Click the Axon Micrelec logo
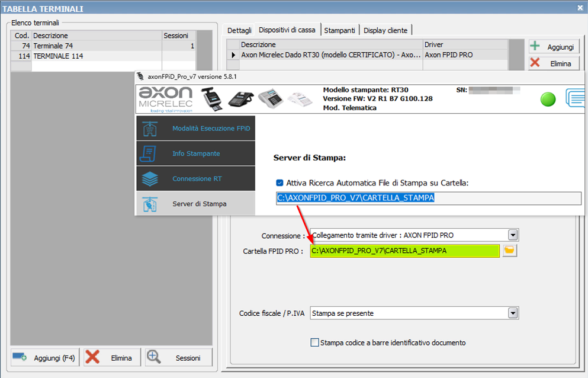588x378 pixels. tap(166, 100)
